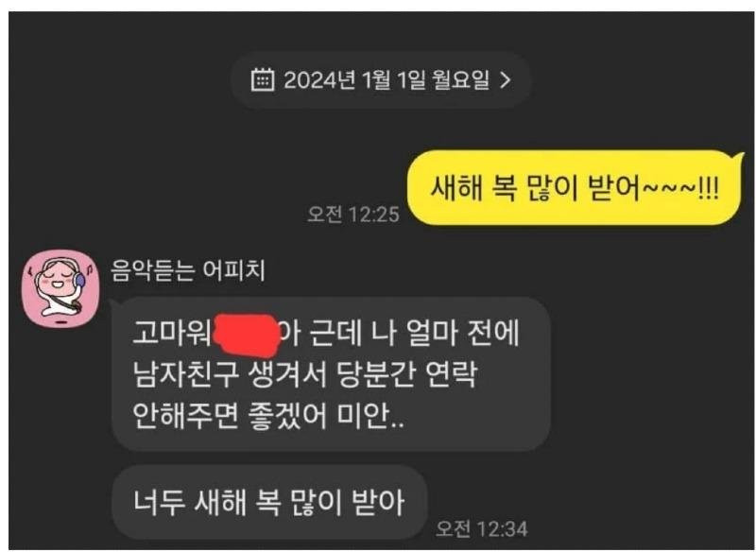Click the red scribble covering the name
The width and height of the screenshot is (756, 552).
(x=246, y=334)
